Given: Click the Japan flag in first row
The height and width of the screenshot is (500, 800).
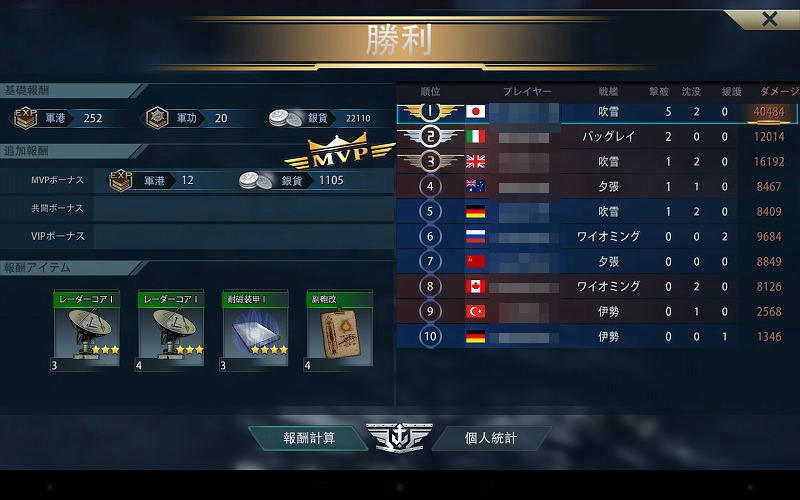Looking at the screenshot, I should pyautogui.click(x=476, y=112).
